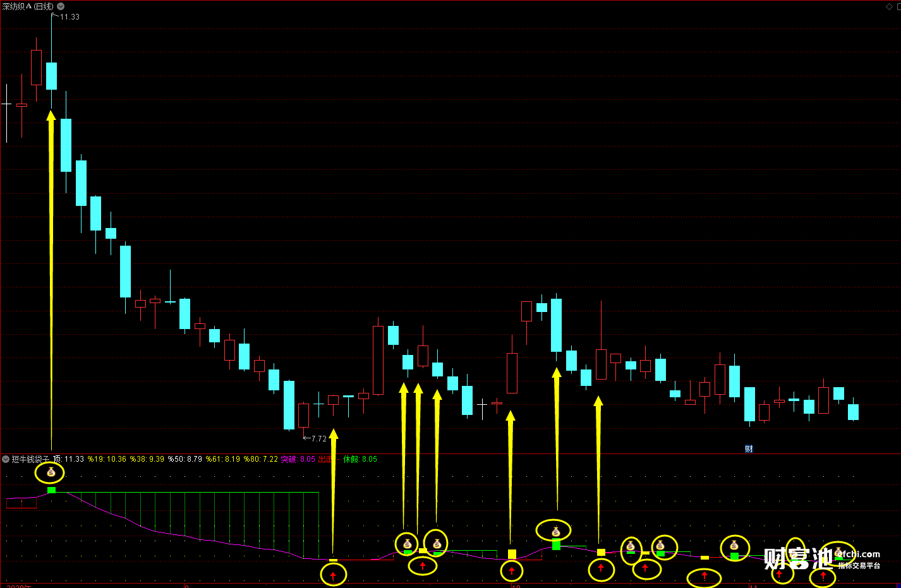Click the tall cyan candle under the 11.33 high
Viewport: 901px width, 588px height.
[51, 76]
